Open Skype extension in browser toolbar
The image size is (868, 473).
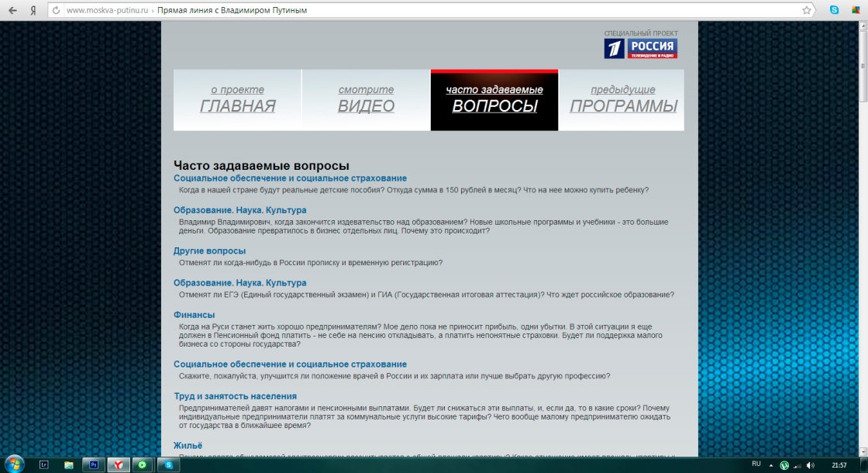click(834, 10)
